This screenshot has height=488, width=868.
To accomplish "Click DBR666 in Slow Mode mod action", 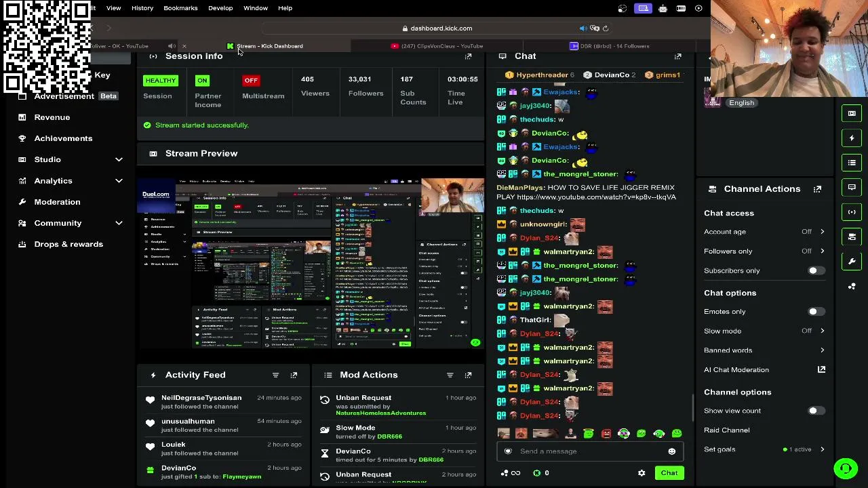I will pos(389,436).
